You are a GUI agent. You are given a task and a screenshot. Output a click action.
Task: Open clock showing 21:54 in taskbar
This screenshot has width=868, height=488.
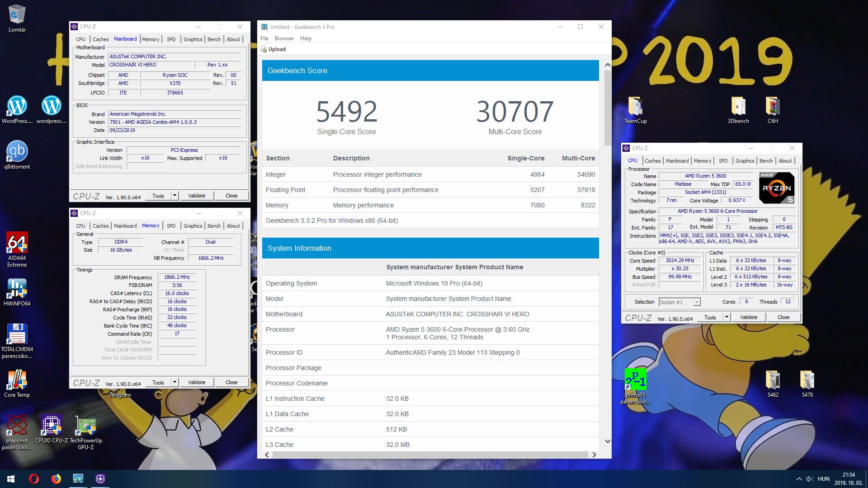click(849, 479)
